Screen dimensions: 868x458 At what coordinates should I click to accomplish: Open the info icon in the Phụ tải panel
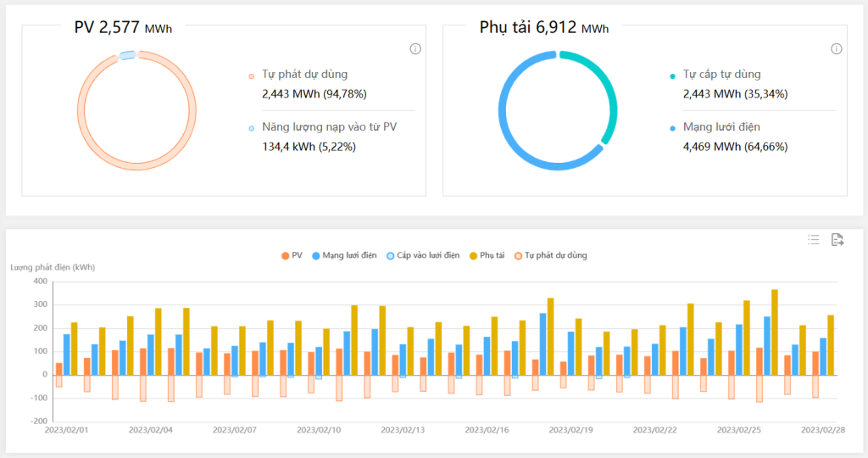pos(837,48)
